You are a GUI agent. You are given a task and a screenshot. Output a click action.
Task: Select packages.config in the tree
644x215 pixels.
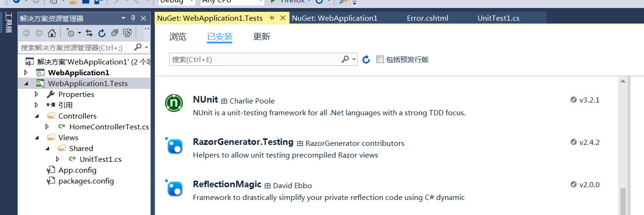click(x=86, y=181)
